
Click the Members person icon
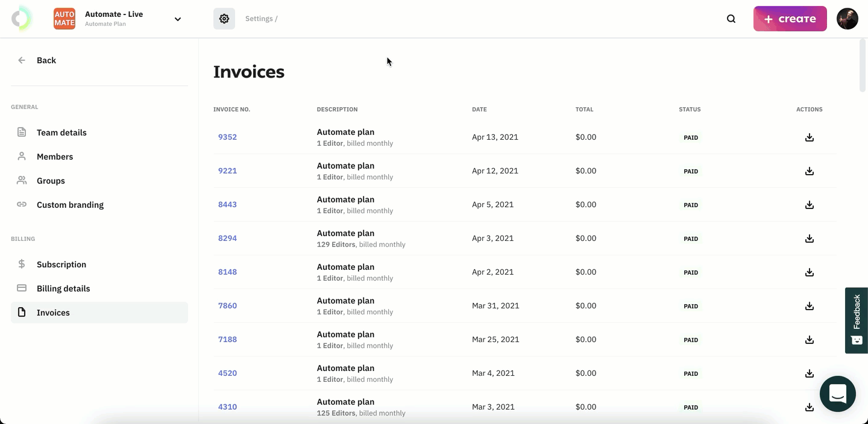pyautogui.click(x=22, y=157)
